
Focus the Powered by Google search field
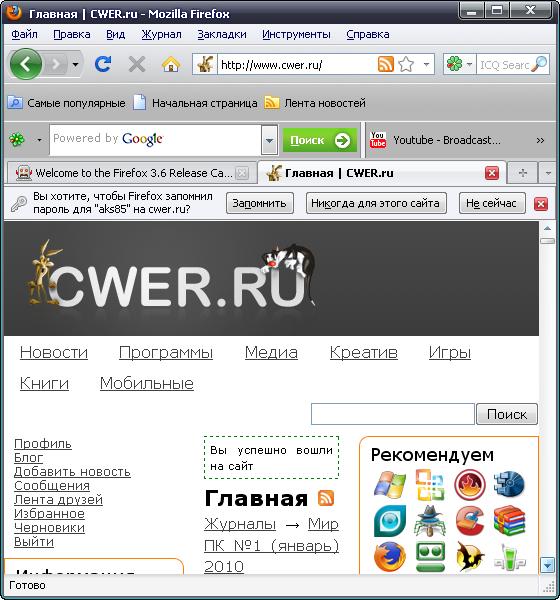pos(155,140)
